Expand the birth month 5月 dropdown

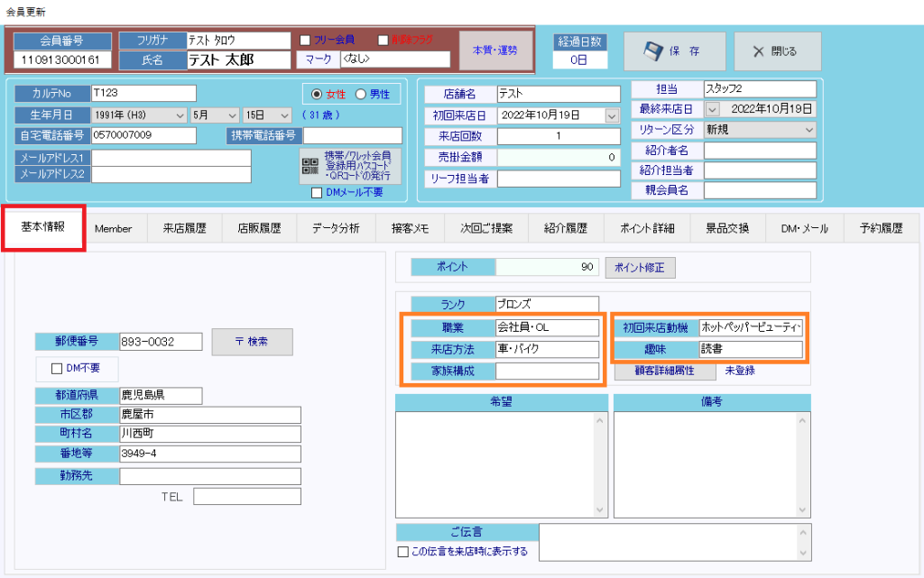(x=232, y=115)
